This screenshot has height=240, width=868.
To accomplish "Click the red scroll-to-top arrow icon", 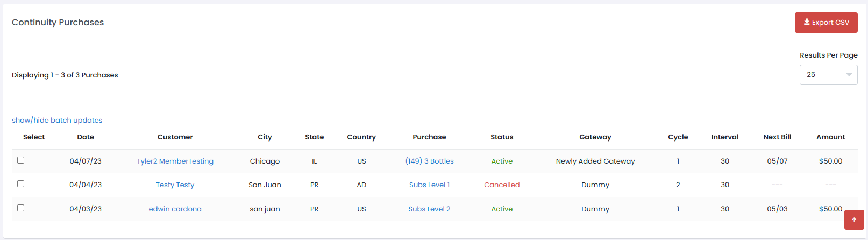I will pos(853,220).
